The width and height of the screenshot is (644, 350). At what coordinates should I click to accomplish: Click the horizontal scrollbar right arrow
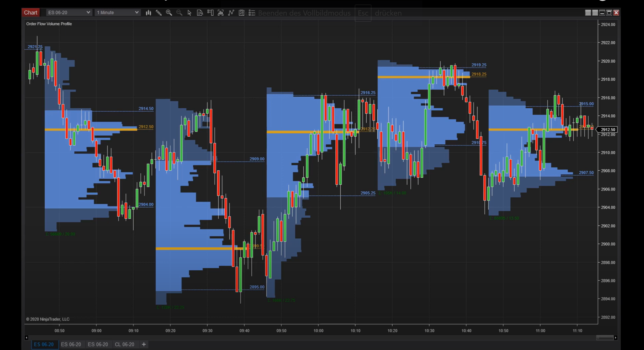coord(616,338)
